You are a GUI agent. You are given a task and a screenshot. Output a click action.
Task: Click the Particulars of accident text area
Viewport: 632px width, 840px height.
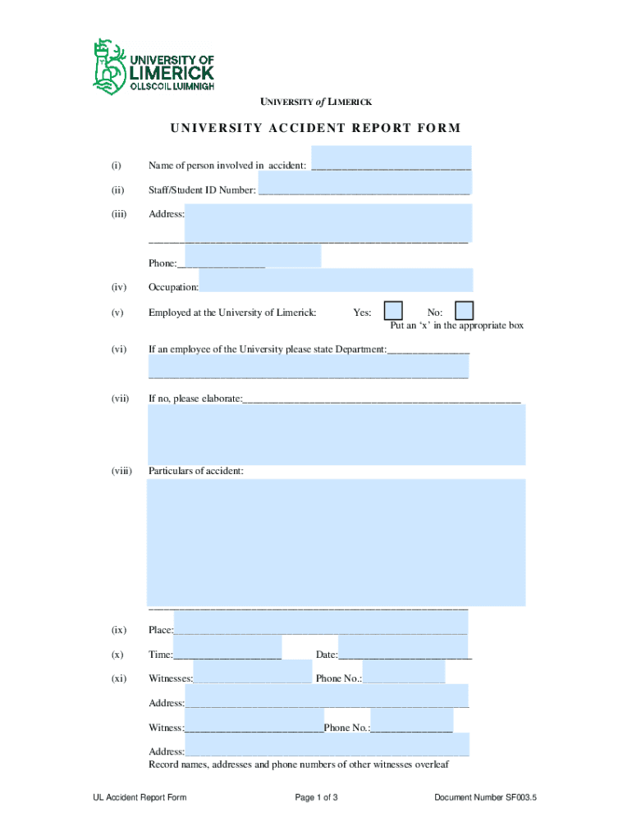coord(337,542)
